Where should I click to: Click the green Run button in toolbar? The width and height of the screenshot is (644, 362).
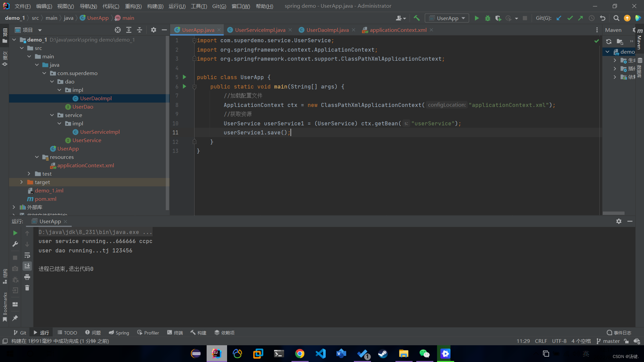[477, 18]
